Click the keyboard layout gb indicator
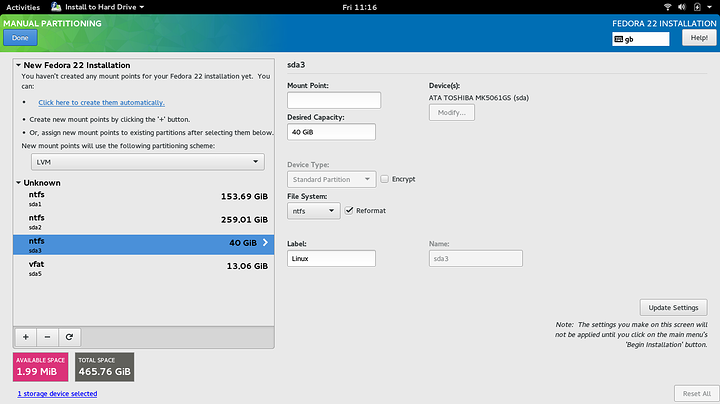The width and height of the screenshot is (720, 404). (639, 39)
